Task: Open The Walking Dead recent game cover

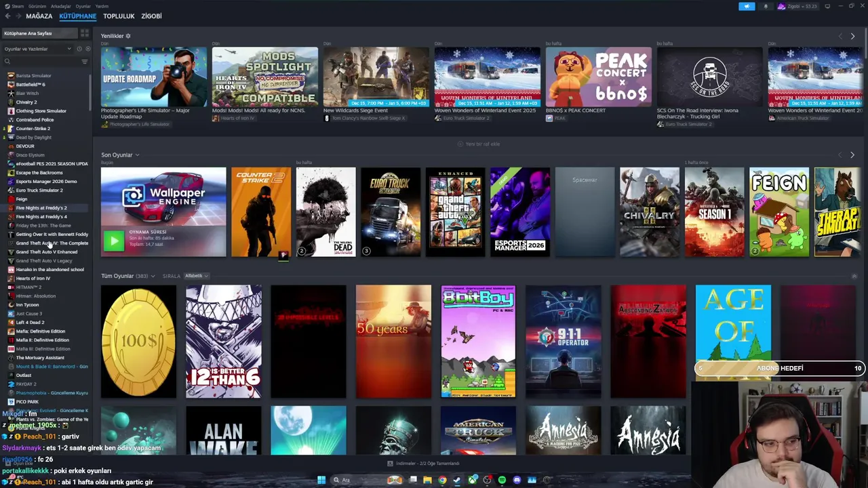Action: coord(325,212)
